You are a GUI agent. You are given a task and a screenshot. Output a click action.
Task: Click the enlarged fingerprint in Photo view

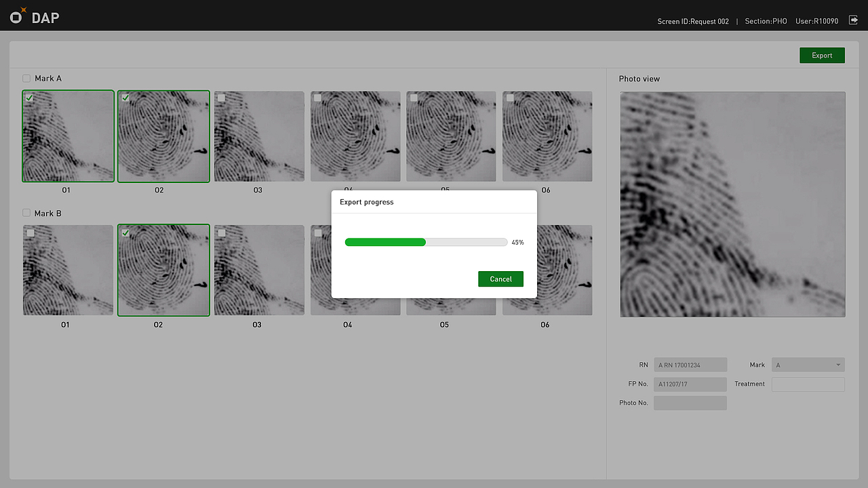[x=732, y=203]
